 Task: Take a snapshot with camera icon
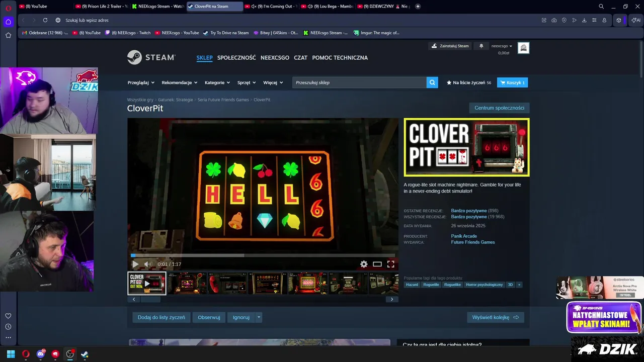coord(554,20)
